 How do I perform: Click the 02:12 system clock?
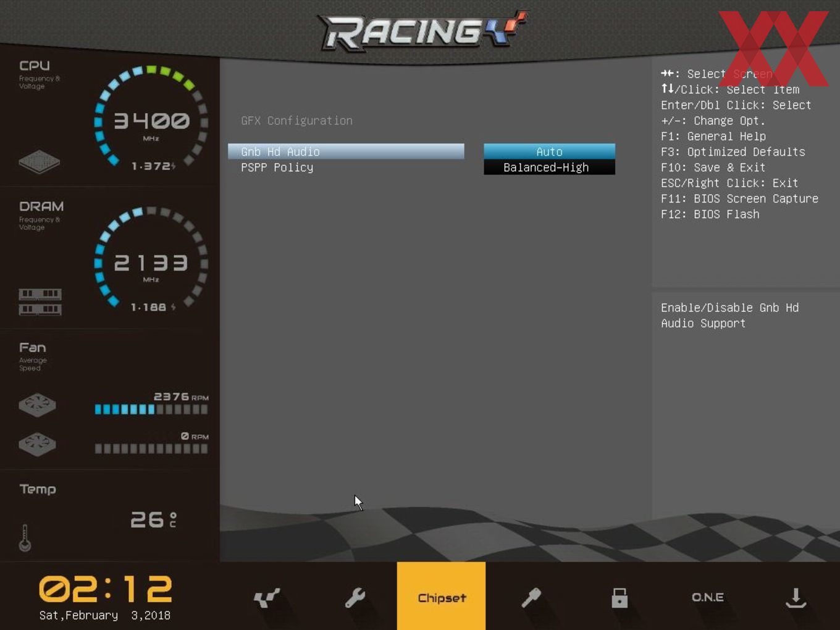(x=106, y=589)
